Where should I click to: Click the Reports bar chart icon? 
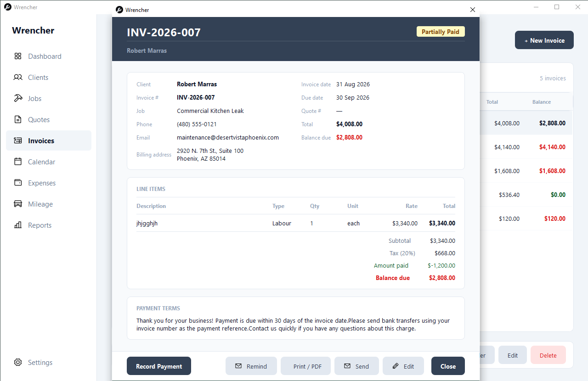coord(18,225)
